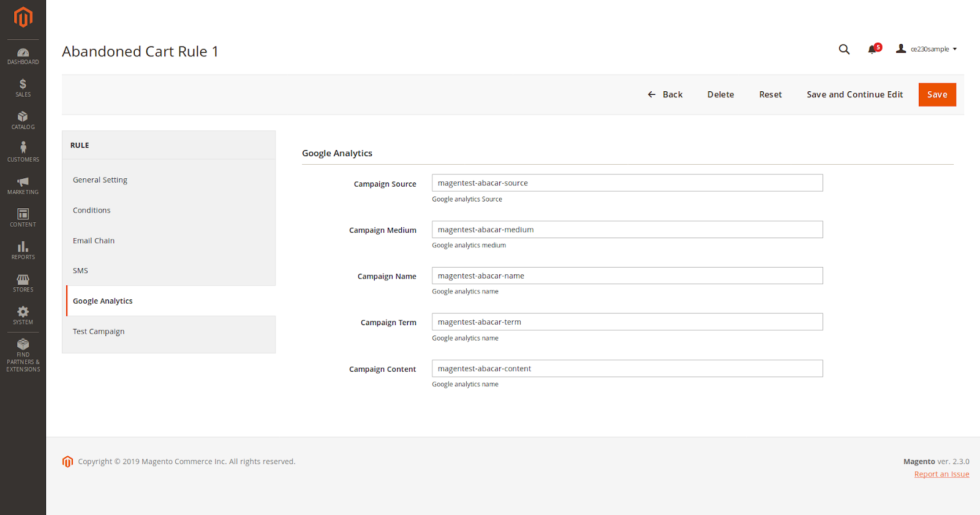Click the Magento logo in sidebar
This screenshot has width=980, height=515.
point(23,17)
